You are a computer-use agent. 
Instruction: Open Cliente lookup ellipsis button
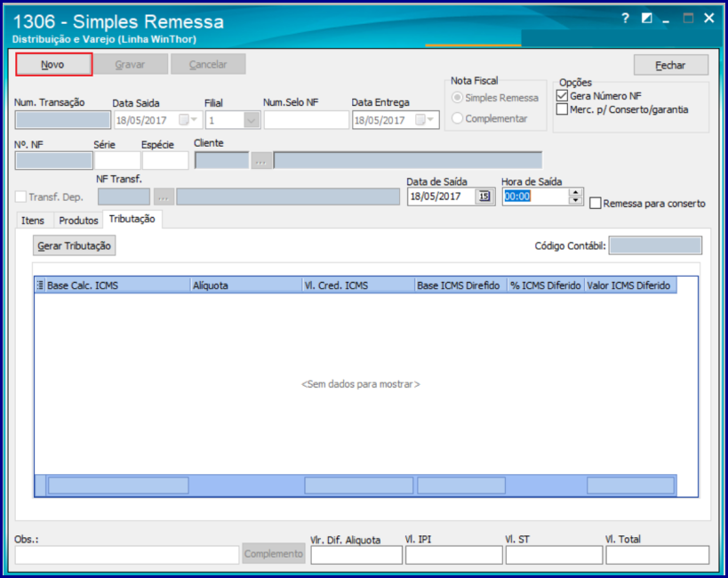tap(261, 161)
